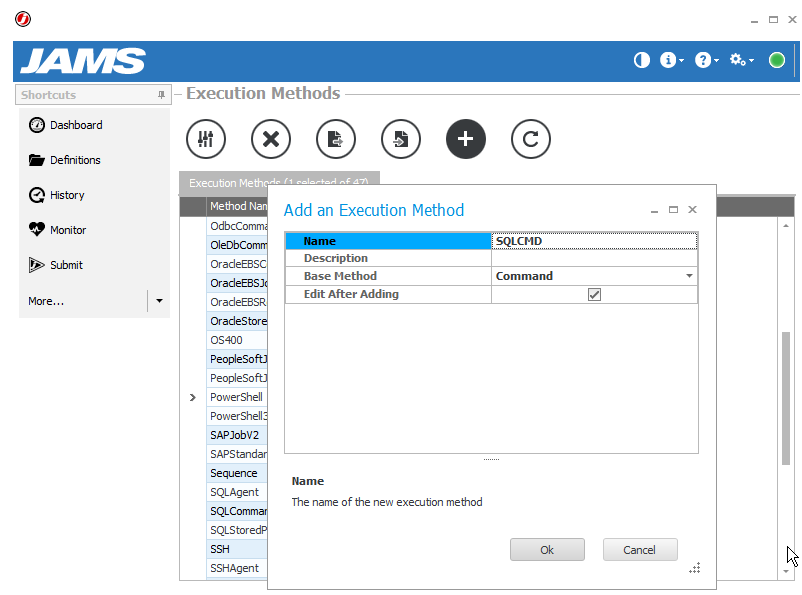This screenshot has width=802, height=595.
Task: Click the green connection status indicator
Action: (776, 60)
